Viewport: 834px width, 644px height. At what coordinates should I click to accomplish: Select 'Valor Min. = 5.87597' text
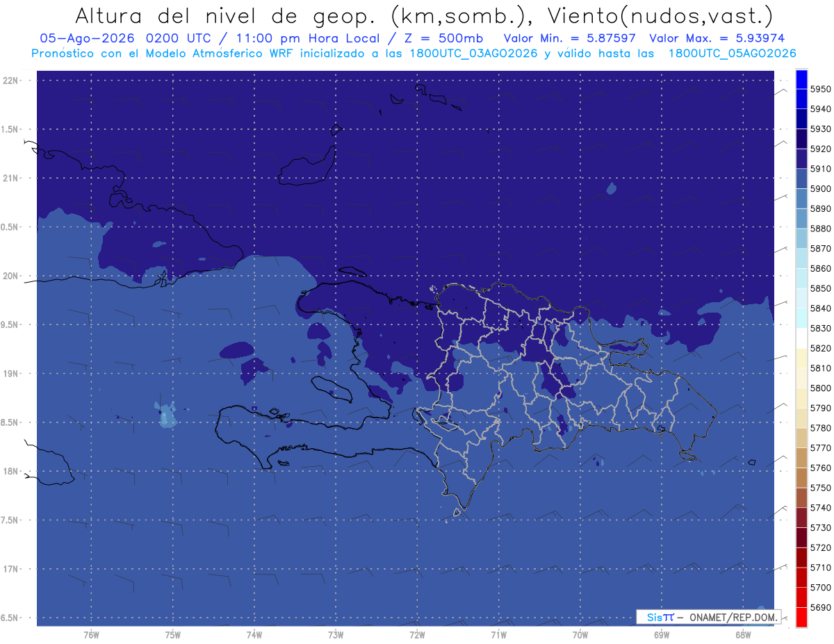click(570, 39)
